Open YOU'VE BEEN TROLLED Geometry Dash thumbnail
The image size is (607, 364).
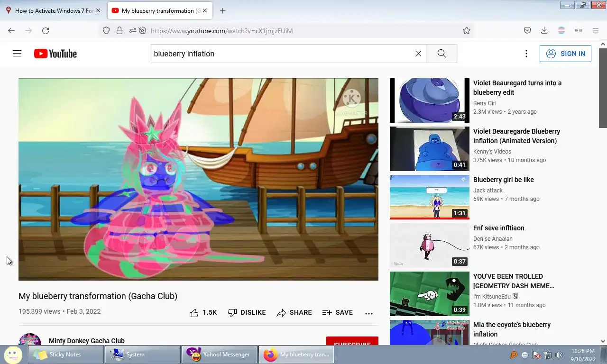[x=430, y=294]
